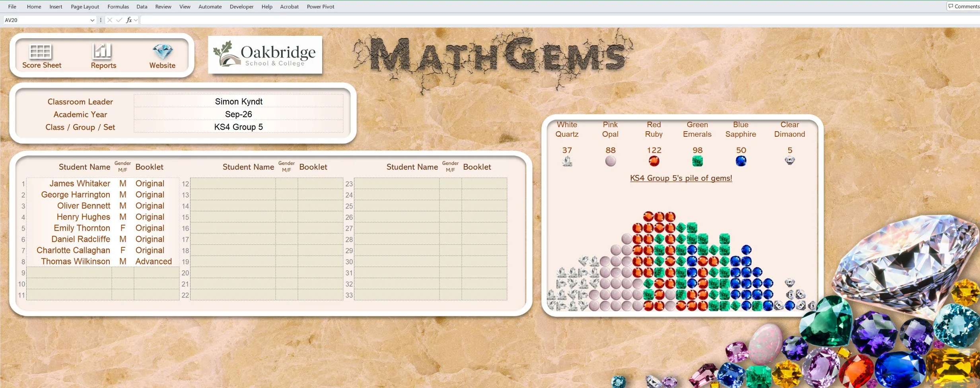
Task: Select the Classroom Leader field Simon Kyndt
Action: click(x=239, y=101)
